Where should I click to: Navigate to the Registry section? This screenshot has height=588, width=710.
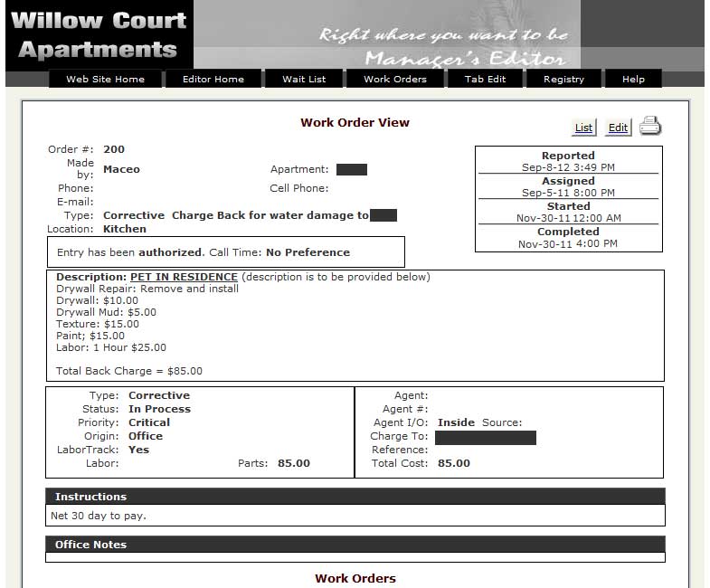click(563, 80)
